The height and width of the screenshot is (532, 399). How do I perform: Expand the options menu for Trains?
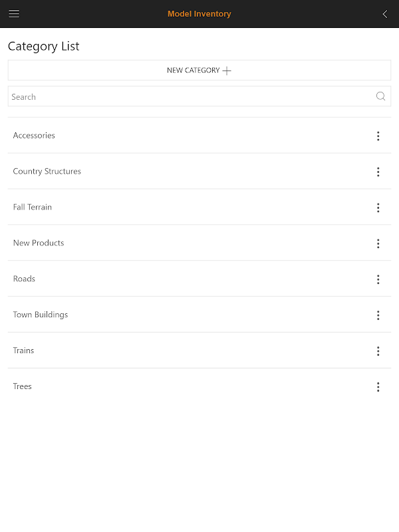[378, 351]
